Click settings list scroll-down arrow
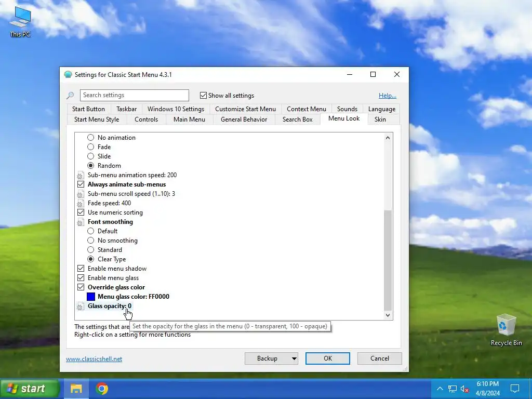This screenshot has width=532, height=399. pos(388,315)
